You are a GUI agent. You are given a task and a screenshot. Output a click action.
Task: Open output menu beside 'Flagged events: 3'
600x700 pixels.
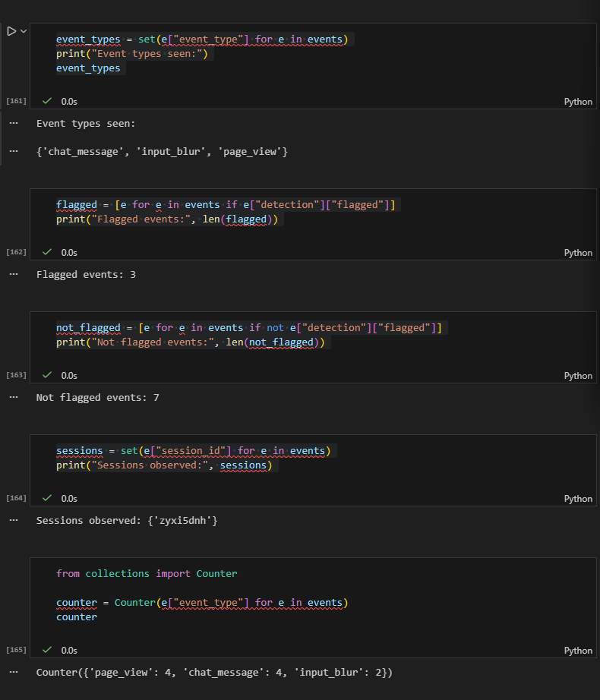click(x=13, y=274)
